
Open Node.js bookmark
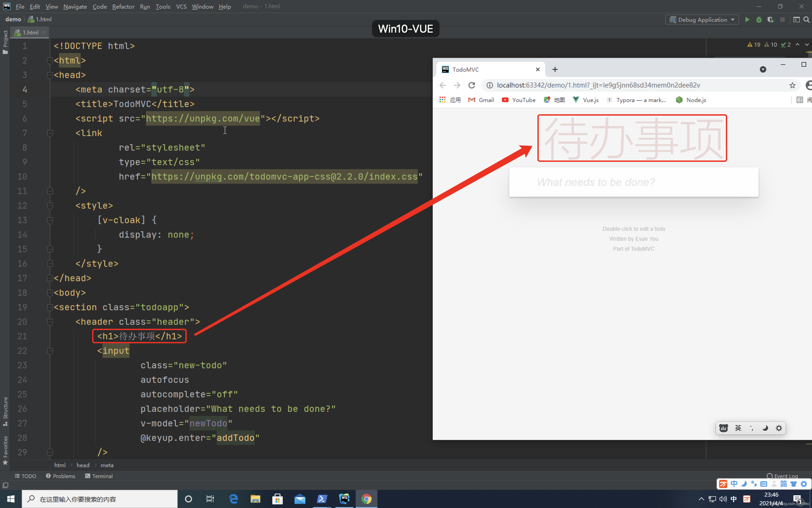(x=691, y=100)
